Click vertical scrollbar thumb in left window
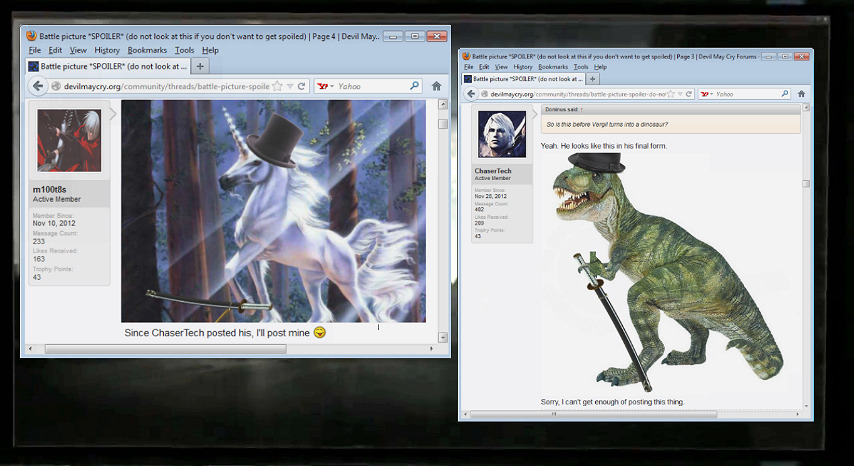 [443, 124]
